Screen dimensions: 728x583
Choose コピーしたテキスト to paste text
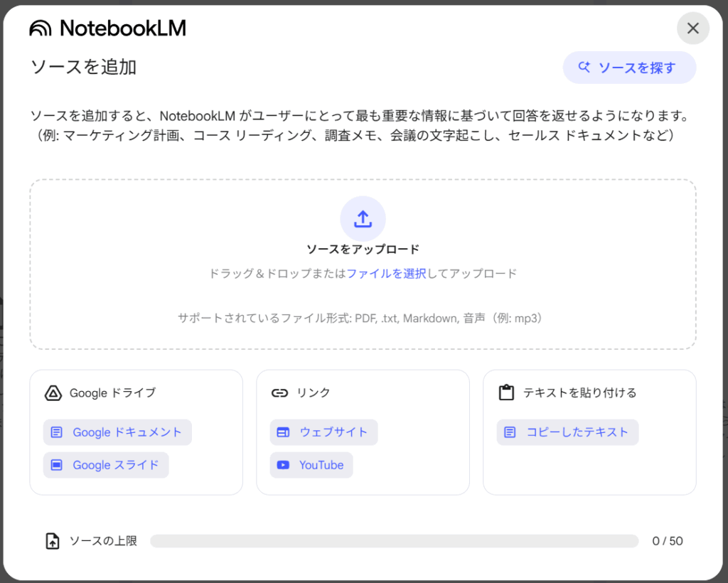(x=567, y=432)
